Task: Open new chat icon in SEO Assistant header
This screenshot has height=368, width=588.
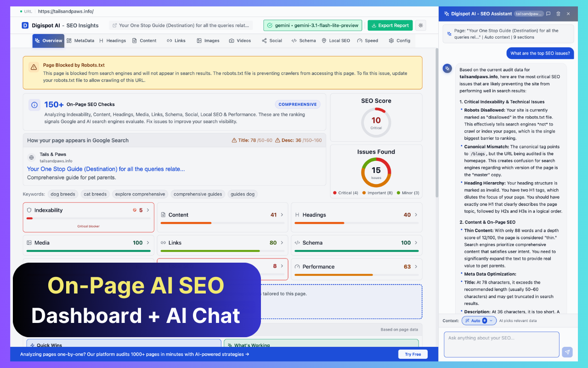Action: tap(548, 14)
